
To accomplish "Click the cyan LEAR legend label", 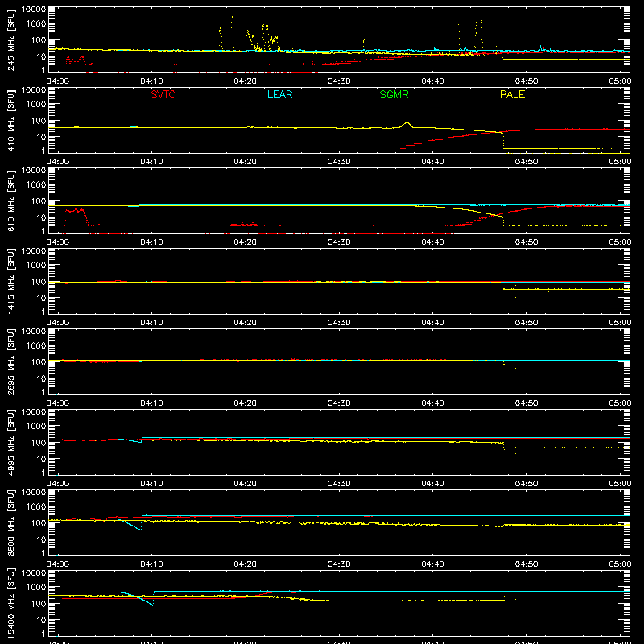I will point(279,94).
